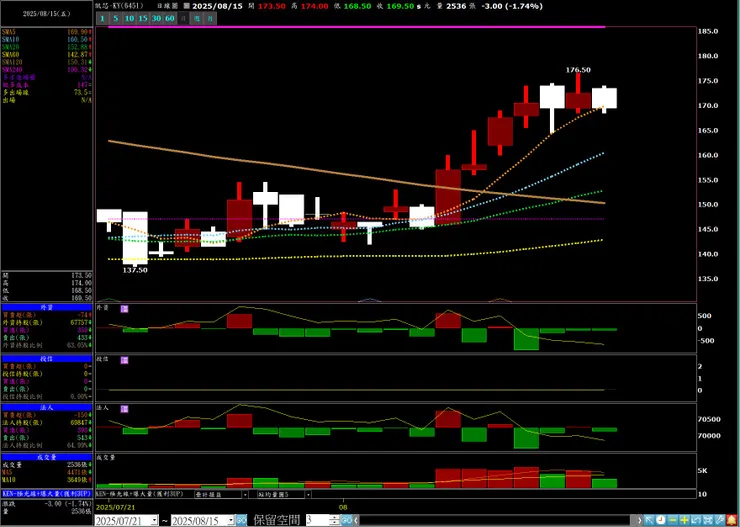Select the monthly (月) timeframe button
This screenshot has height=527, width=740.
pyautogui.click(x=210, y=19)
